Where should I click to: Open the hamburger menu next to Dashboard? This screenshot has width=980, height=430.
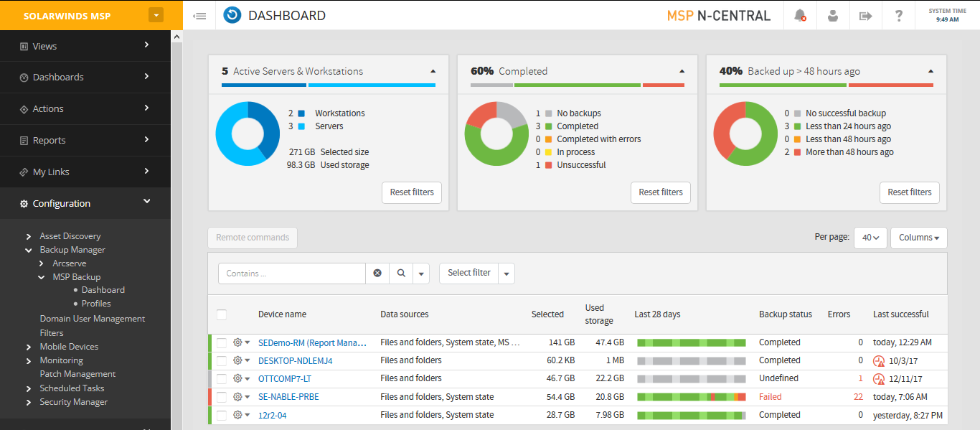click(x=199, y=14)
